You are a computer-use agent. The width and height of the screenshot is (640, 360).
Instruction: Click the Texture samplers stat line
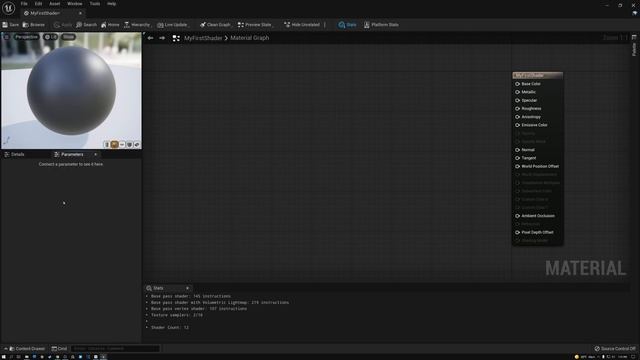177,315
